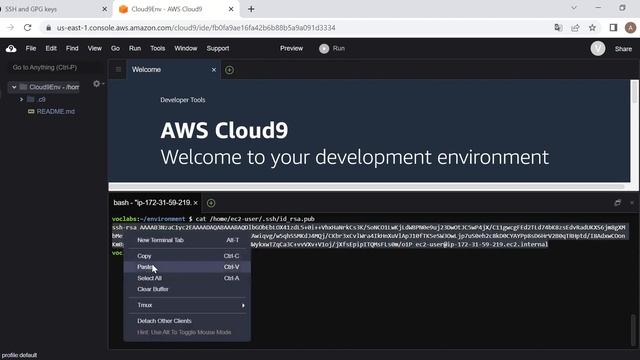Select the README.md file
The height and width of the screenshot is (360, 640).
56,111
